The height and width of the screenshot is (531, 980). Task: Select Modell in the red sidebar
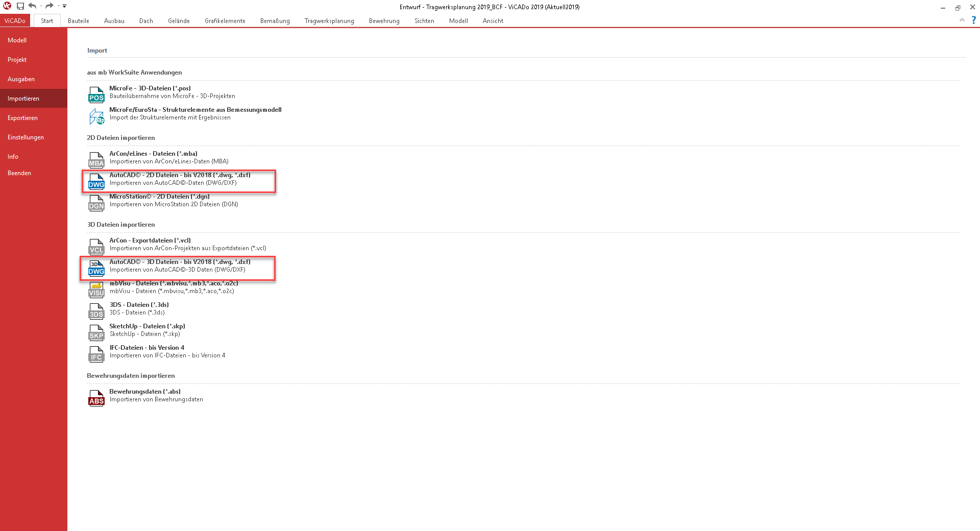point(34,40)
